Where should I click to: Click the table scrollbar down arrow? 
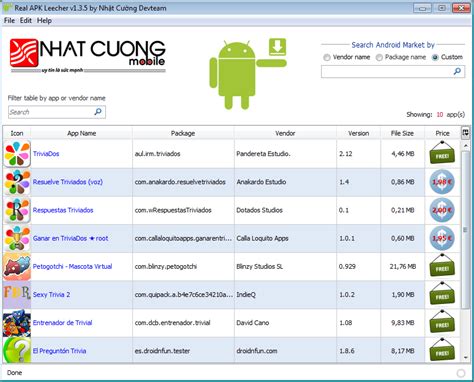point(466,358)
